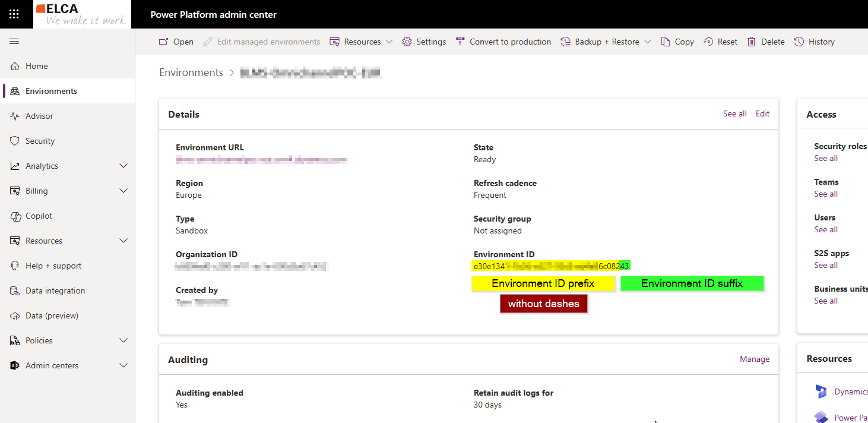Viewport: 868px width, 423px height.
Task: Click the Environments globe icon
Action: [15, 91]
